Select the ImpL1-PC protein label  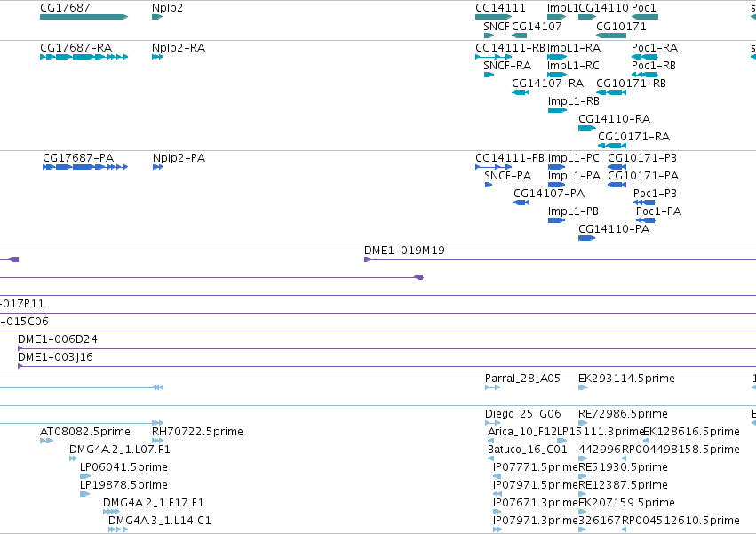point(574,158)
